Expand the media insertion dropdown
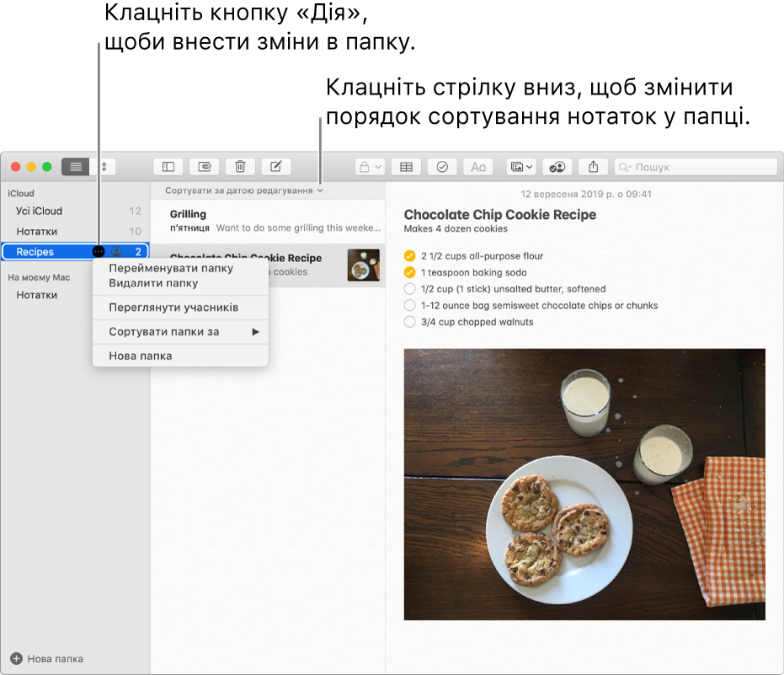 coord(530,166)
